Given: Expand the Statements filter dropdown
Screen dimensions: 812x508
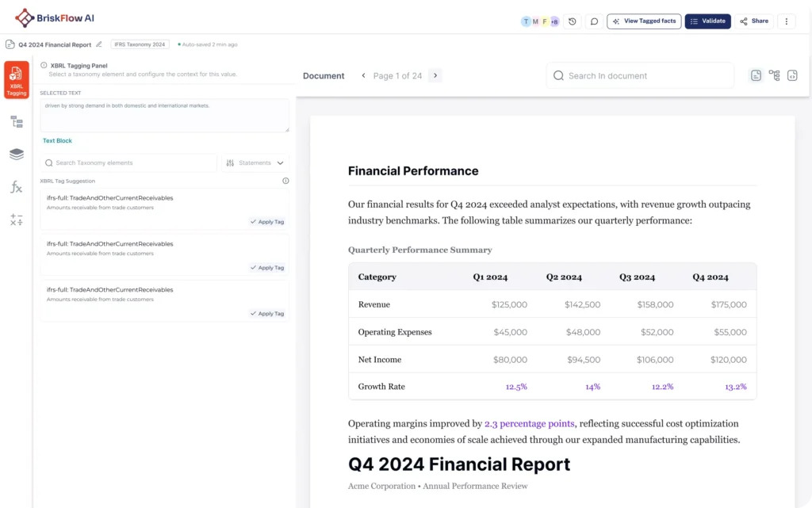Looking at the screenshot, I should [x=255, y=162].
